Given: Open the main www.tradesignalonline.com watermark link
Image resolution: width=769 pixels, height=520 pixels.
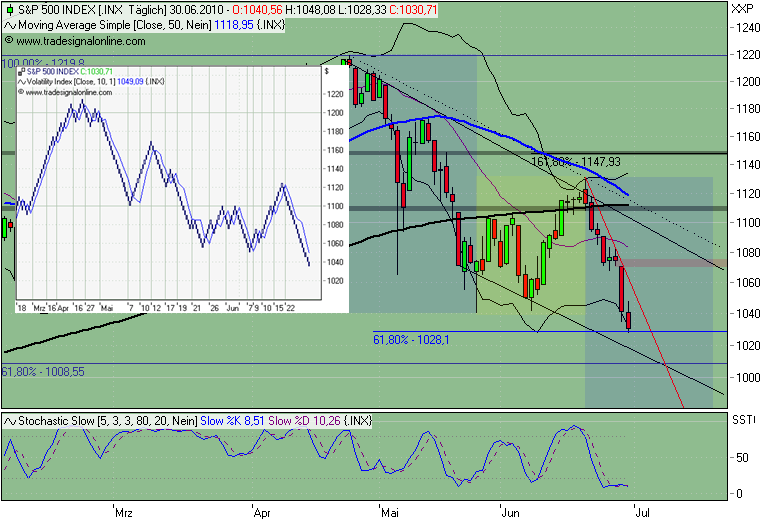Looking at the screenshot, I should [81, 41].
